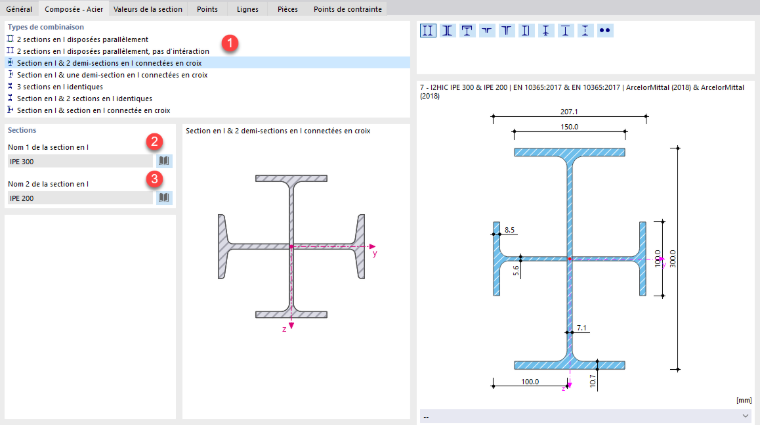
Task: Select the I-section with side plate icon
Action: [526, 31]
